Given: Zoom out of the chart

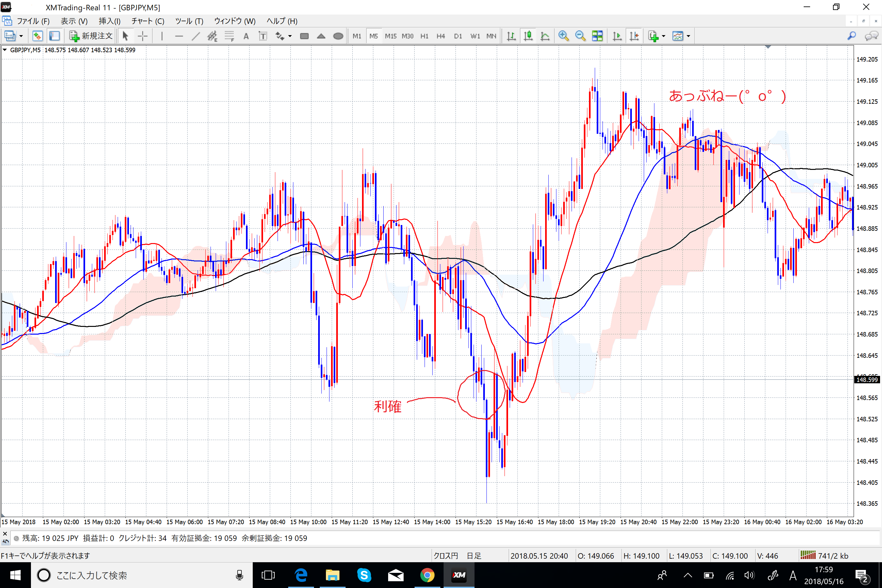Looking at the screenshot, I should point(580,36).
